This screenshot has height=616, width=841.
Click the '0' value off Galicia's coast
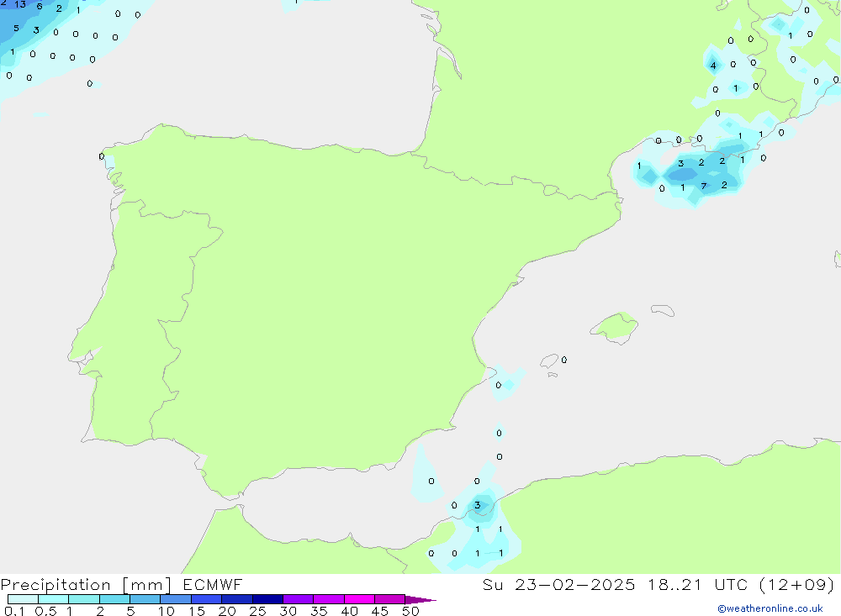(x=102, y=156)
